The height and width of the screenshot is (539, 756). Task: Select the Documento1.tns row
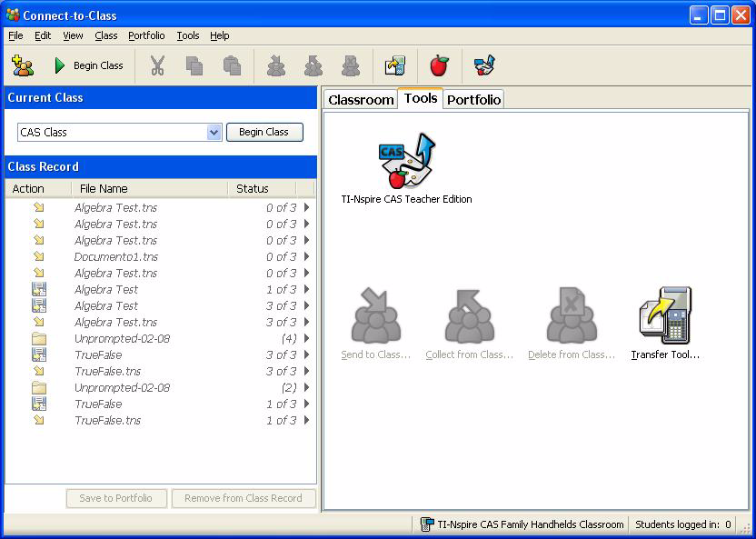tap(160, 256)
